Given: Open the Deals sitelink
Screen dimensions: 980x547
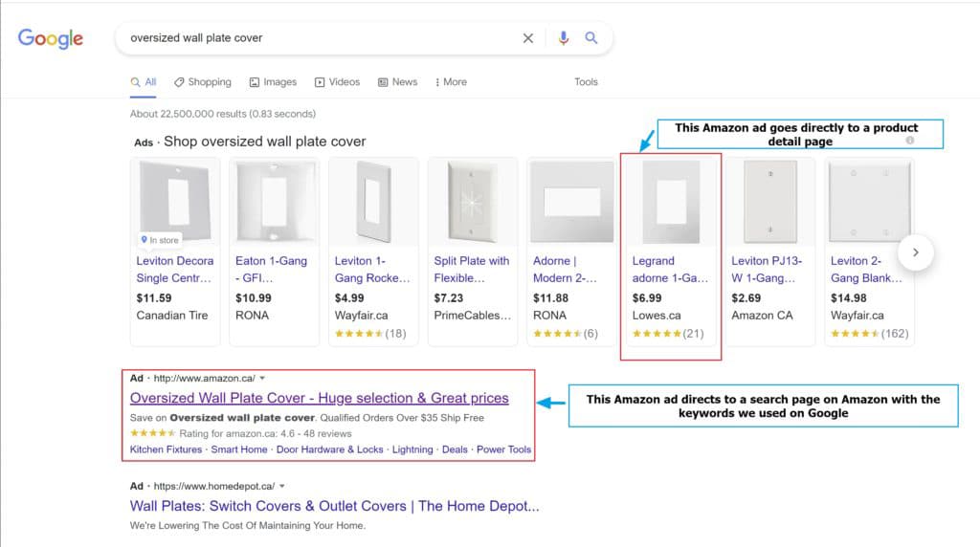Looking at the screenshot, I should click(455, 449).
